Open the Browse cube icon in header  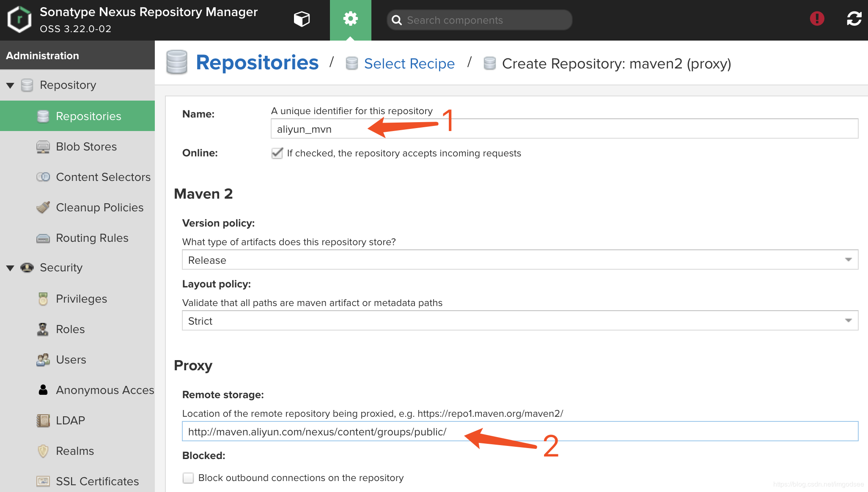coord(302,19)
